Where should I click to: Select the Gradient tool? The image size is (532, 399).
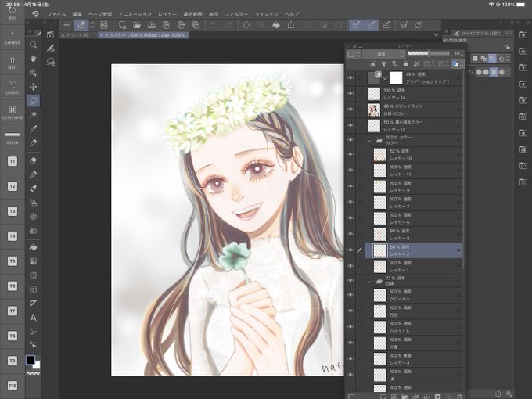coord(33,261)
